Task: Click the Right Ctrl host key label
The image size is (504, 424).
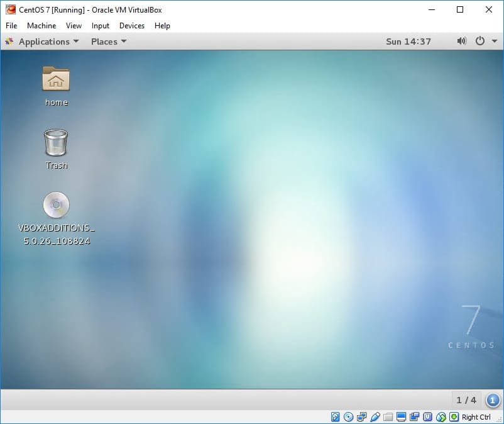Action: click(476, 417)
